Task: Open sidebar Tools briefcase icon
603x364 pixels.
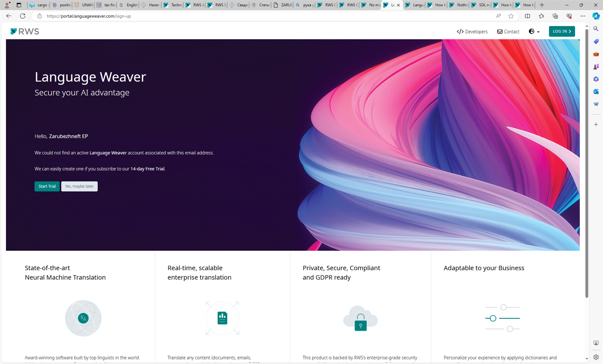Action: (x=596, y=54)
